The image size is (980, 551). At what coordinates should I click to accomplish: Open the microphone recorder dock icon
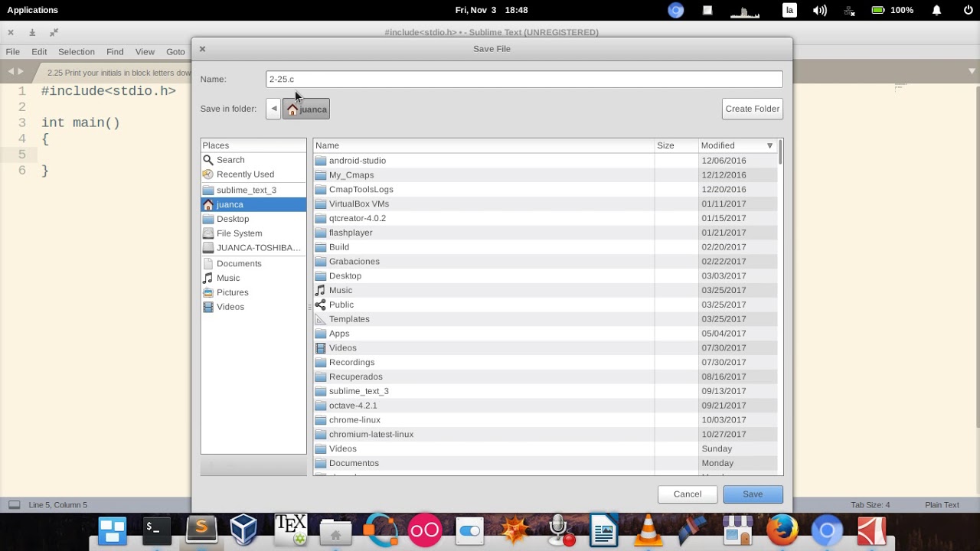tap(561, 530)
